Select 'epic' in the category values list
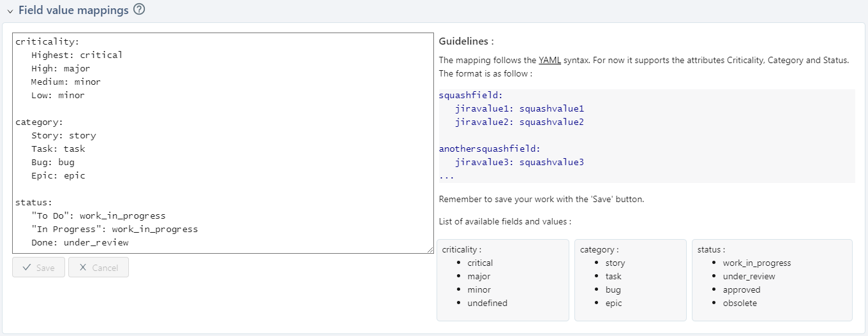 click(x=613, y=303)
